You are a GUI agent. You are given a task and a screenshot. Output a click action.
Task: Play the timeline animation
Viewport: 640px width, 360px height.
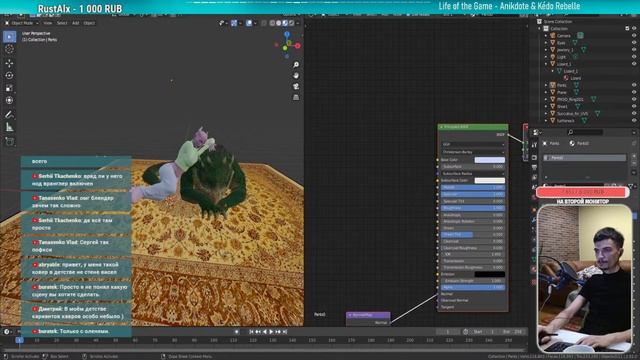click(271, 332)
